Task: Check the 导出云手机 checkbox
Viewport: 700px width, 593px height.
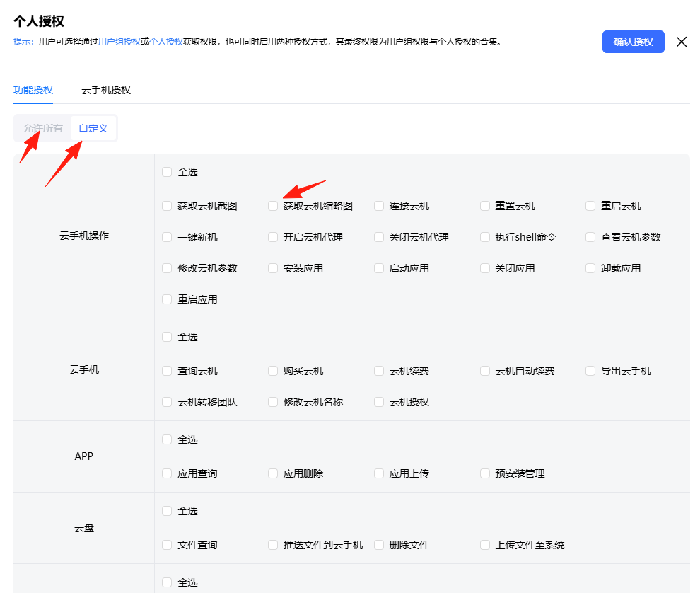Action: 591,371
